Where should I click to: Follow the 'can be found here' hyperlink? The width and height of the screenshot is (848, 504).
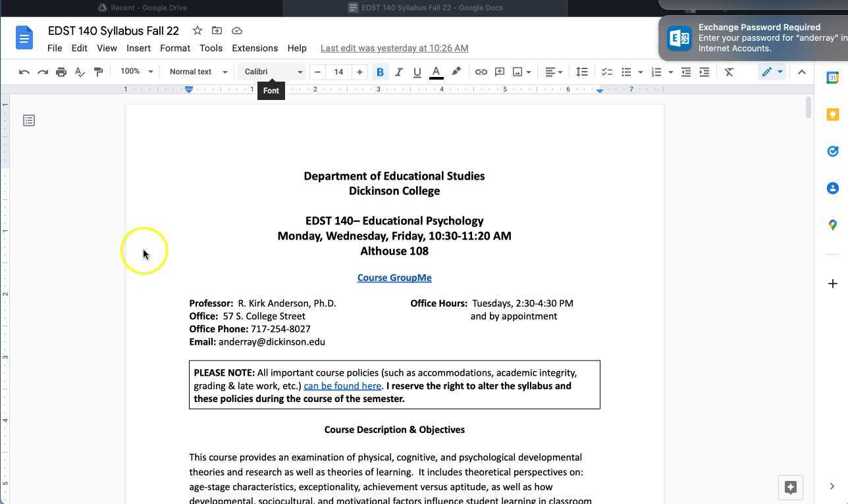pyautogui.click(x=342, y=386)
